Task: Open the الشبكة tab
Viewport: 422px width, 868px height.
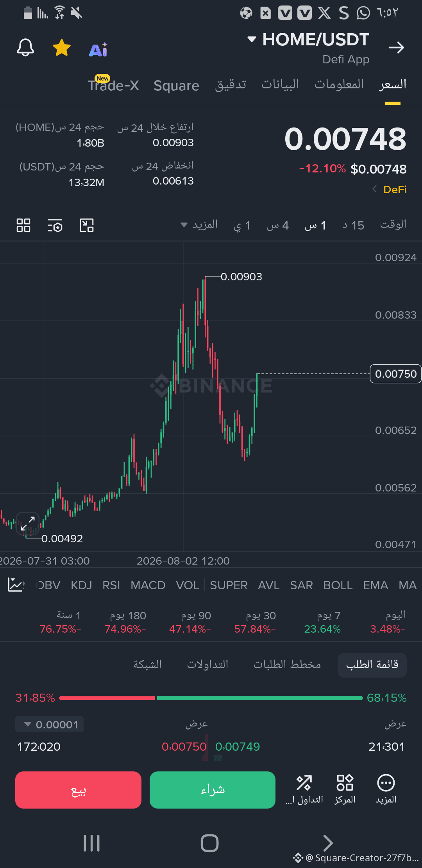Action: (147, 665)
